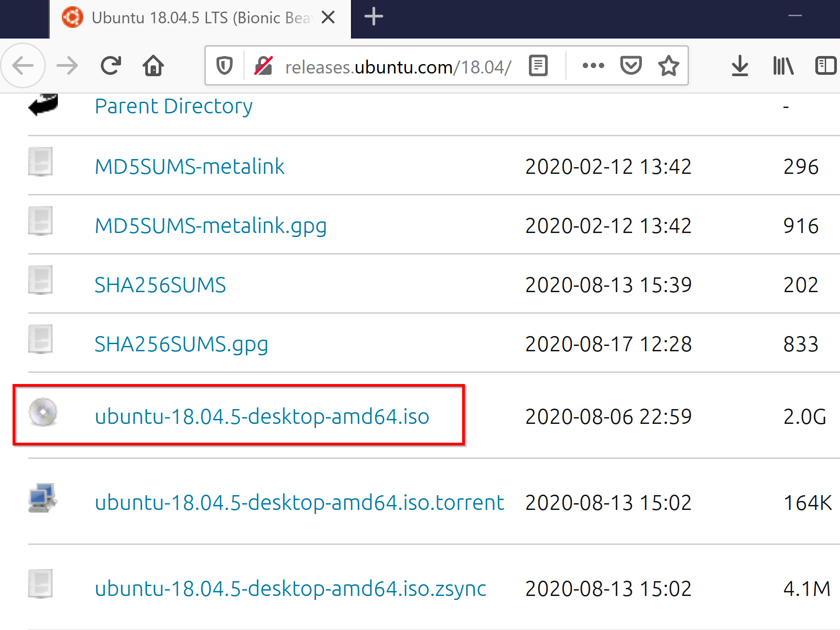Go back to the previous page
This screenshot has height=630, width=840.
[23, 66]
